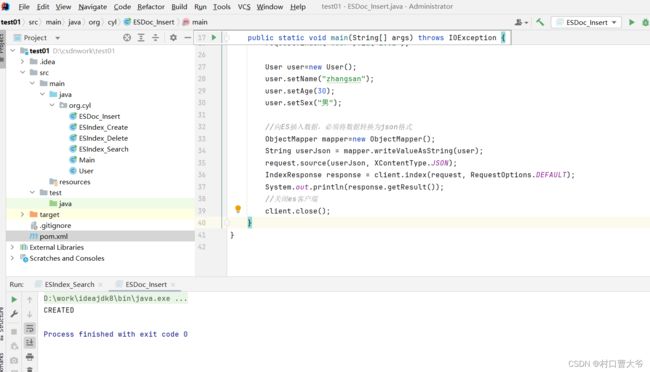This screenshot has width=650, height=372.
Task: Expand Scratches and Consoles
Action: (12, 258)
